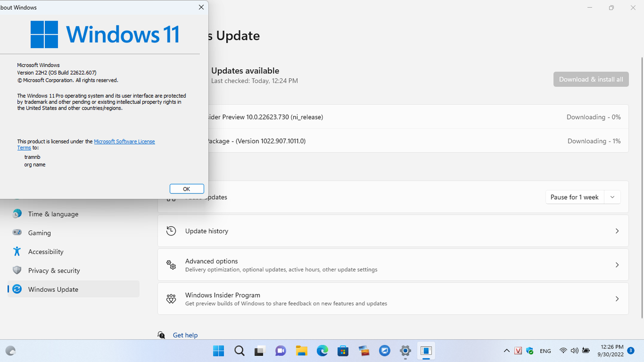Screen dimensions: 644x362
Task: Launch Chat from the taskbar
Action: pyautogui.click(x=281, y=351)
